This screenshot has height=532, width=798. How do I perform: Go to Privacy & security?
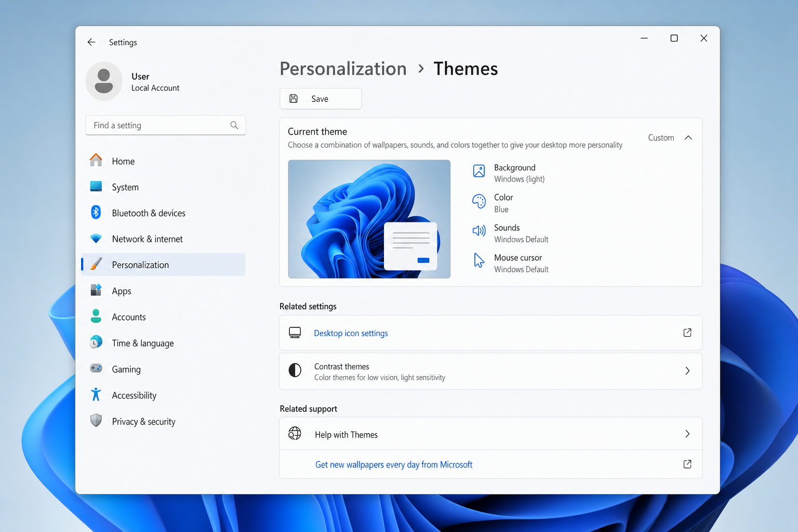pyautogui.click(x=163, y=421)
